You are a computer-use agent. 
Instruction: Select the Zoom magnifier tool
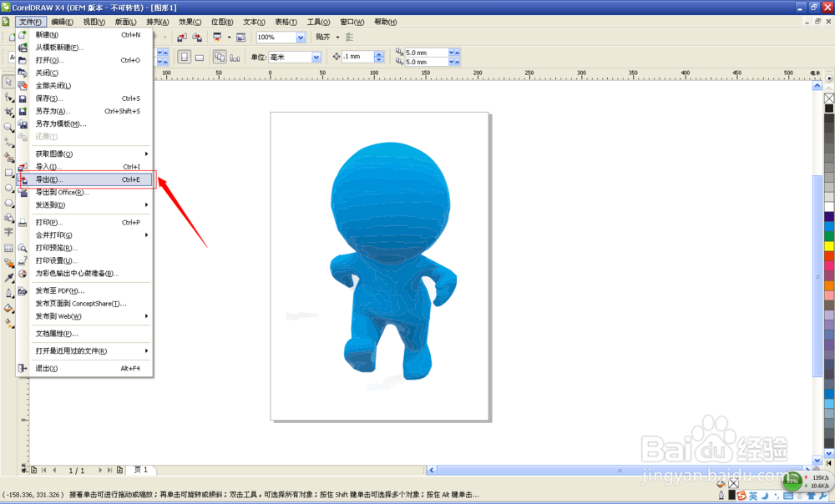8,127
